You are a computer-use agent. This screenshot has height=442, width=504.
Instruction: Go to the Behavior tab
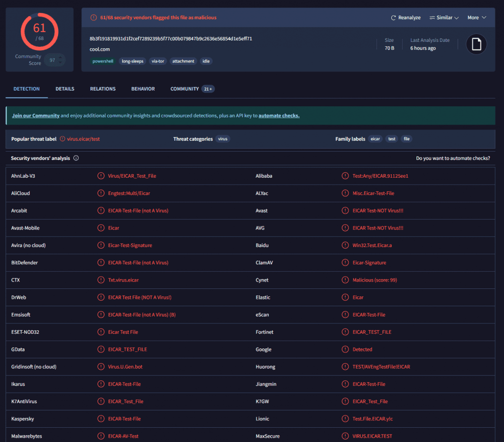pyautogui.click(x=143, y=89)
